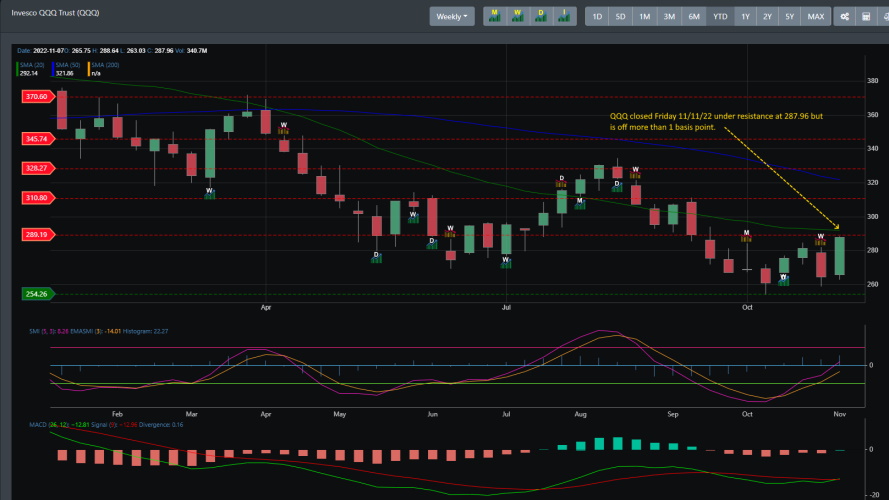
Task: Click the 328.27 price level tag
Action: pyautogui.click(x=37, y=168)
